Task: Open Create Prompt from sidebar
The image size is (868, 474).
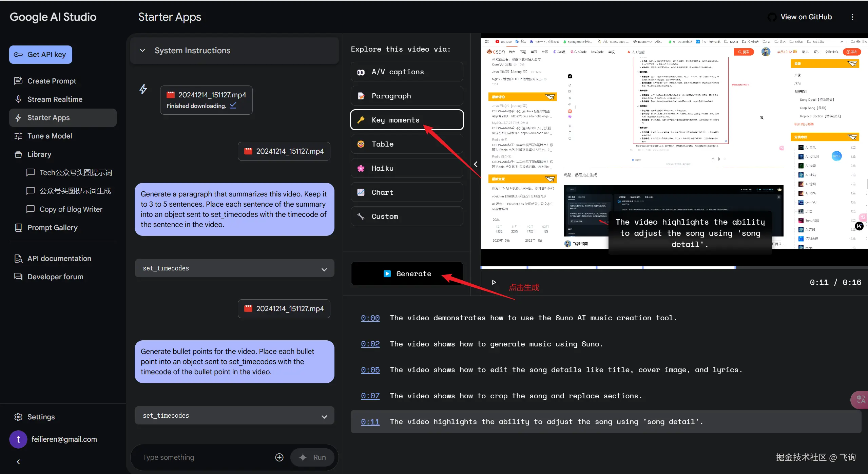Action: pos(52,81)
